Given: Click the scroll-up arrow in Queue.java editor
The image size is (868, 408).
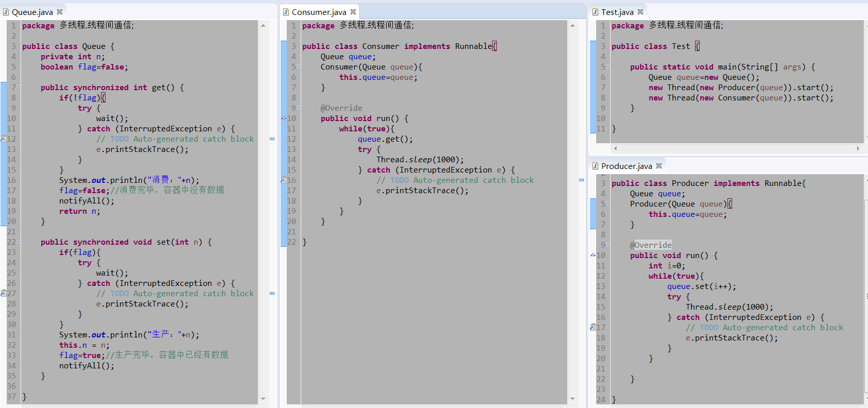Looking at the screenshot, I should pos(263,25).
